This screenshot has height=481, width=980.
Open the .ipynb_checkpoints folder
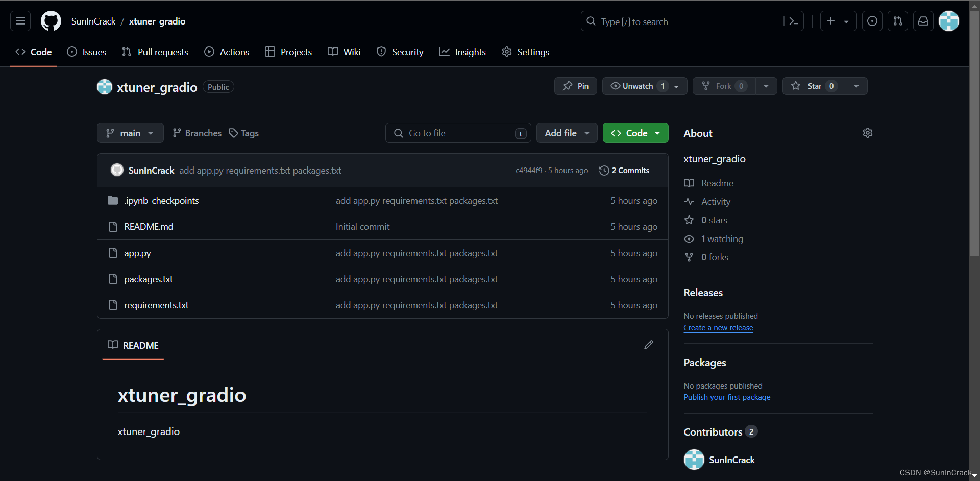[x=161, y=200]
